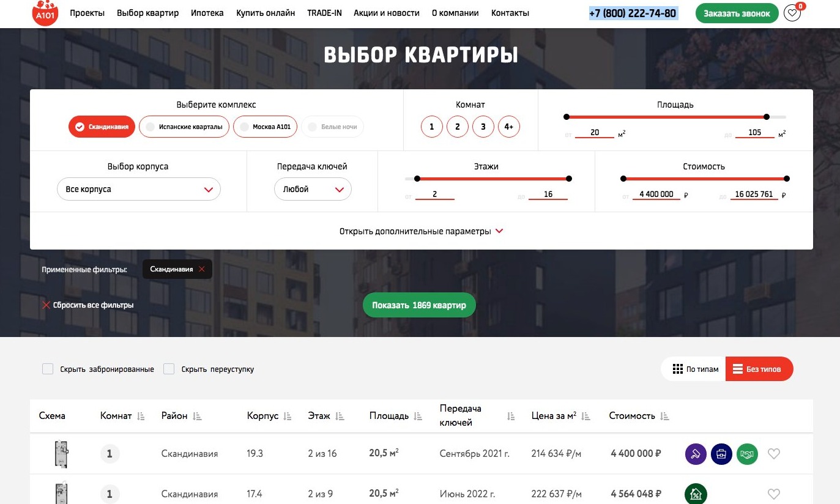Open Купить онлайн menu item

click(266, 13)
